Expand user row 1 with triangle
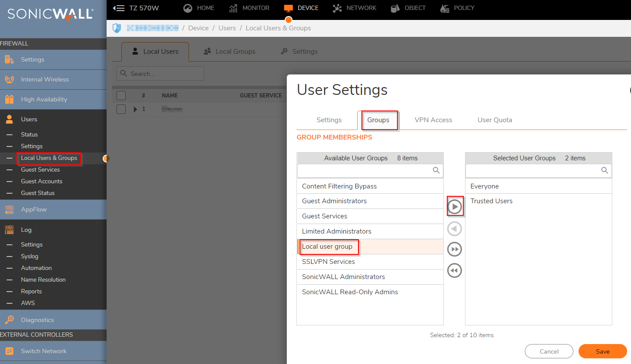631x364 pixels. [x=135, y=109]
